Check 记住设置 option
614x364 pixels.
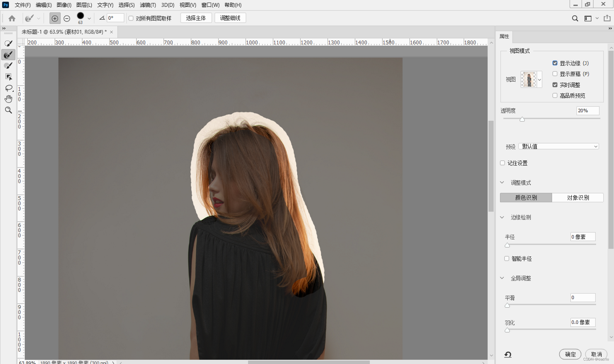click(x=502, y=163)
